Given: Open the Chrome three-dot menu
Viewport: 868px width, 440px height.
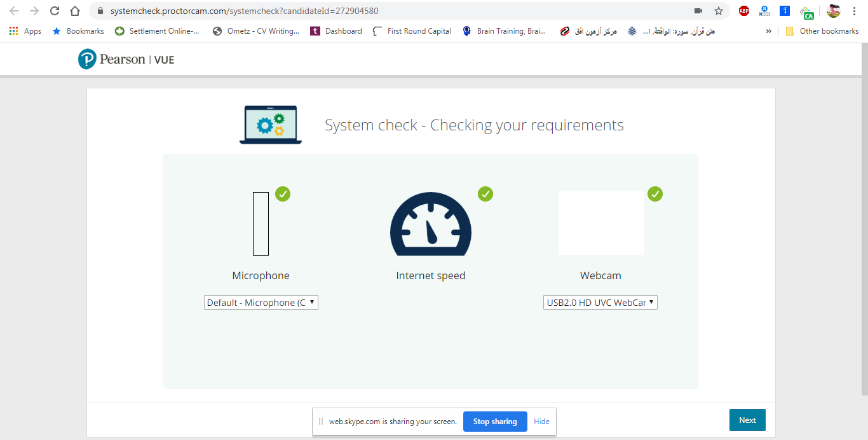Looking at the screenshot, I should [855, 11].
